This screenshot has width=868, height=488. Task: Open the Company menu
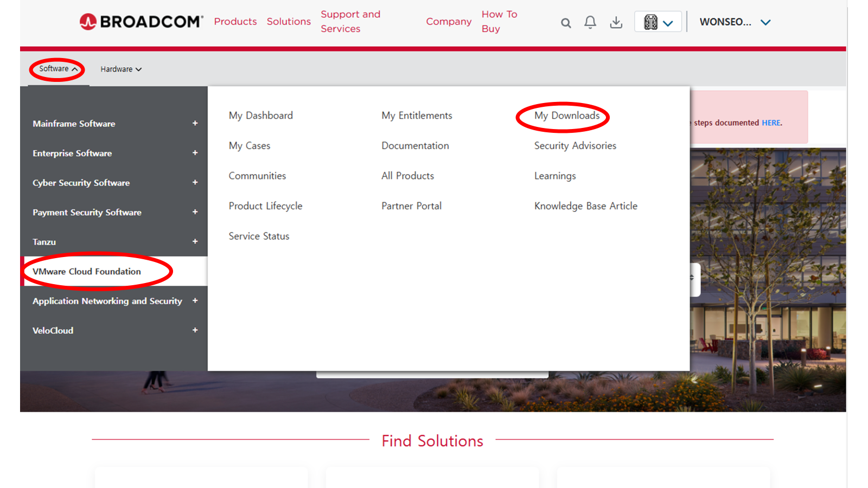coord(449,22)
